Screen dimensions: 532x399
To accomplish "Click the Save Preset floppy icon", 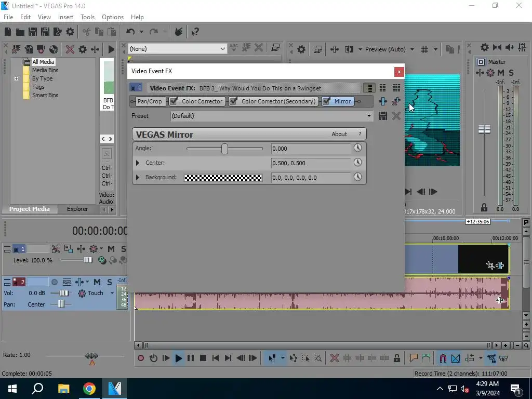I will tap(383, 116).
